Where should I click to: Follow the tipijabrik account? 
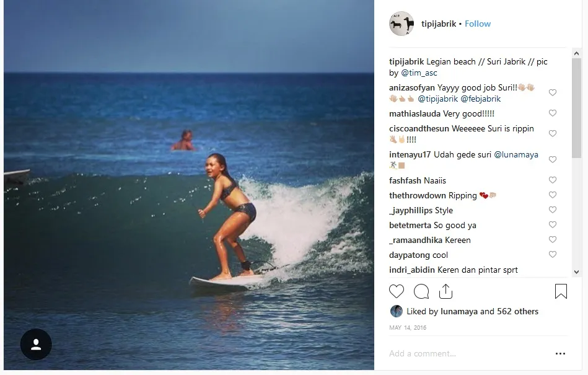click(x=477, y=24)
